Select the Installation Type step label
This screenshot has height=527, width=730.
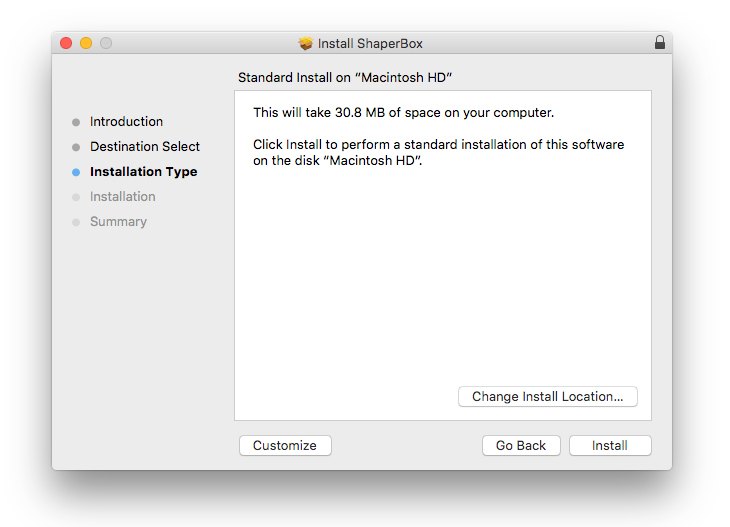click(143, 172)
